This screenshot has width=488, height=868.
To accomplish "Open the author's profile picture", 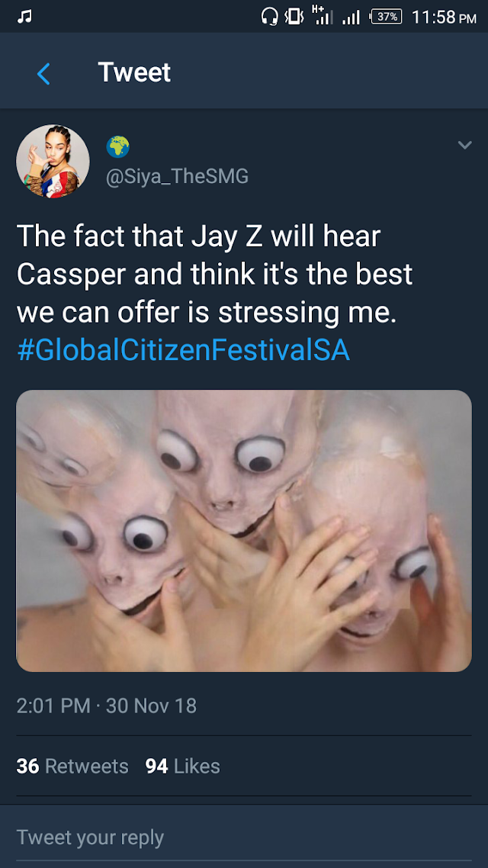I will (53, 161).
